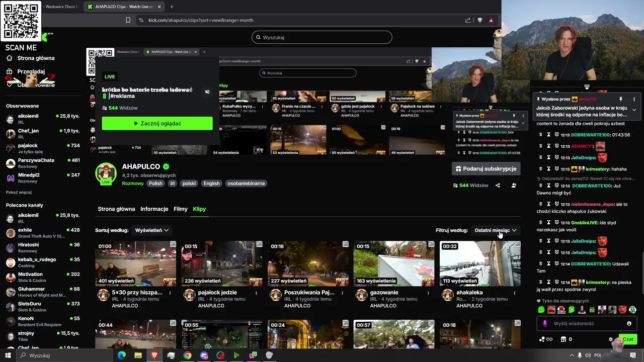Open options menu for '5×30 przy hiszpa...' clip
The width and height of the screenshot is (644, 362).
pyautogui.click(x=170, y=293)
